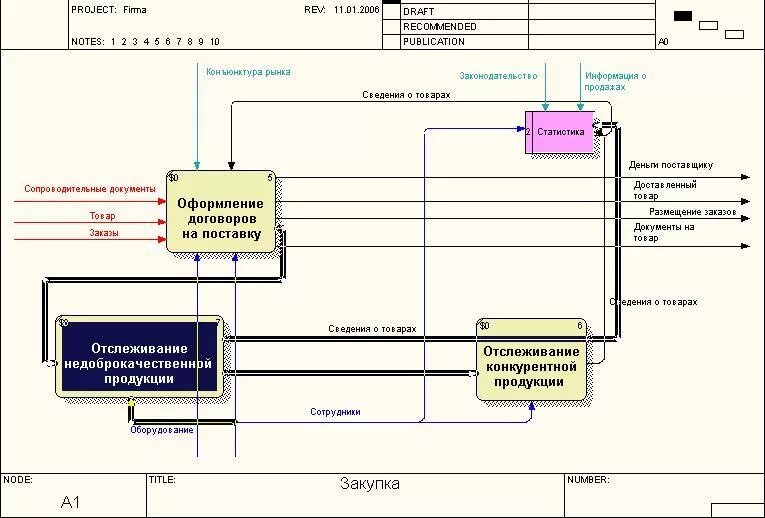The height and width of the screenshot is (518, 765).
Task: Click the NODE: label in footer
Action: [x=18, y=479]
